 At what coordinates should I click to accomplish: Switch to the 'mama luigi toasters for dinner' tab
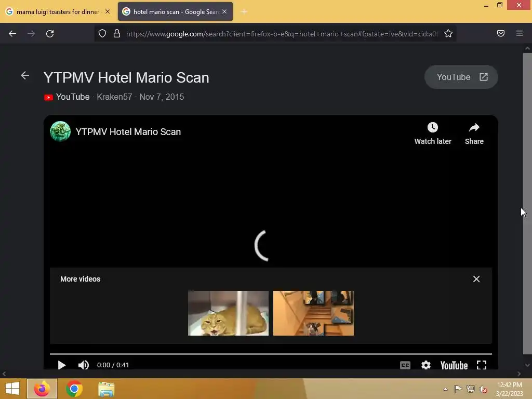click(x=58, y=11)
